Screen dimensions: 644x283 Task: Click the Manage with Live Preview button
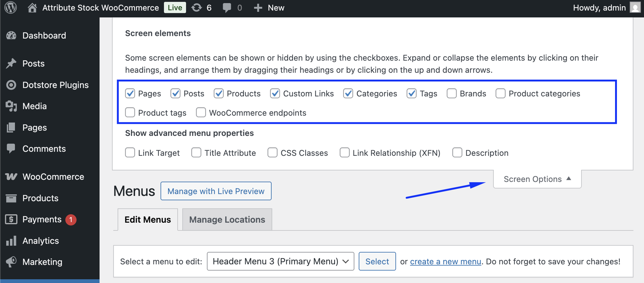216,191
